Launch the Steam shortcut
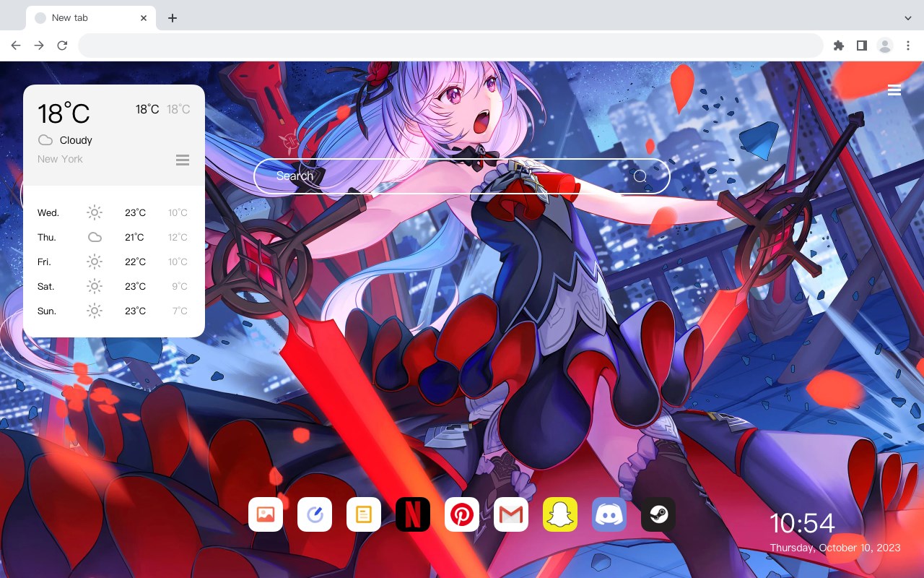The image size is (924, 578). tap(658, 514)
